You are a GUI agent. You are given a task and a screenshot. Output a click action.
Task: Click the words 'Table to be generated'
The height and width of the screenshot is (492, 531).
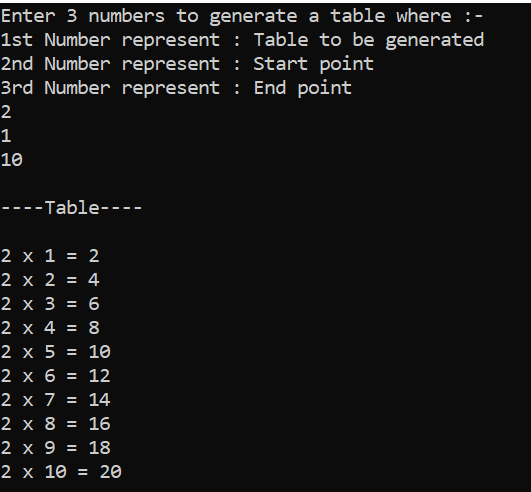pyautogui.click(x=369, y=41)
